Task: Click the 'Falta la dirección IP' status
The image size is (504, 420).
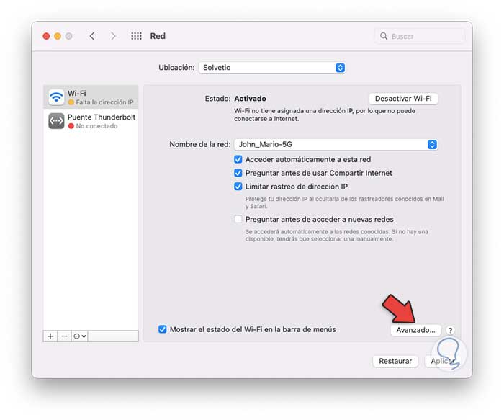Action: pos(104,102)
